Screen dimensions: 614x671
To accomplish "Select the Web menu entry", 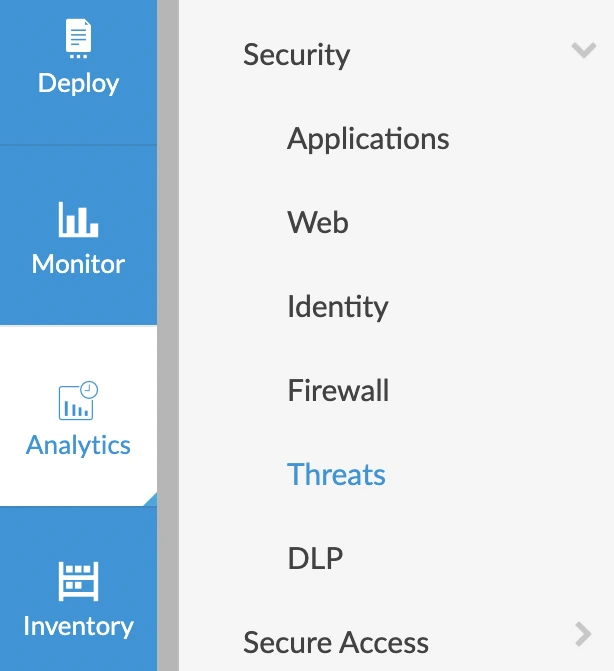I will [x=317, y=222].
